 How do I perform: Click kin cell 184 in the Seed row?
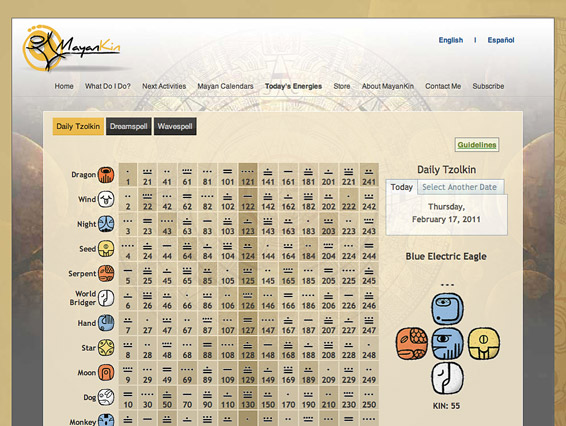coord(308,249)
